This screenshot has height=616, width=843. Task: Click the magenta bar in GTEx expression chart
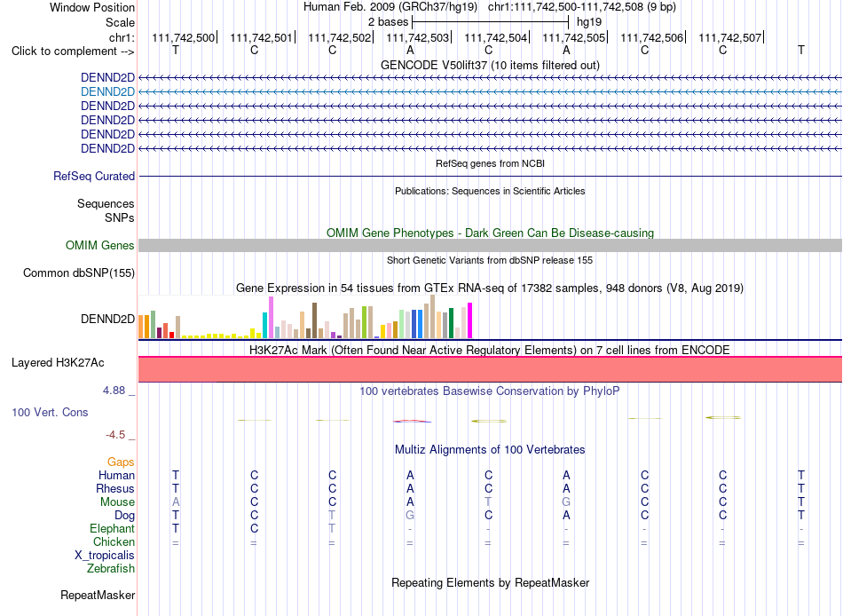tap(470, 320)
